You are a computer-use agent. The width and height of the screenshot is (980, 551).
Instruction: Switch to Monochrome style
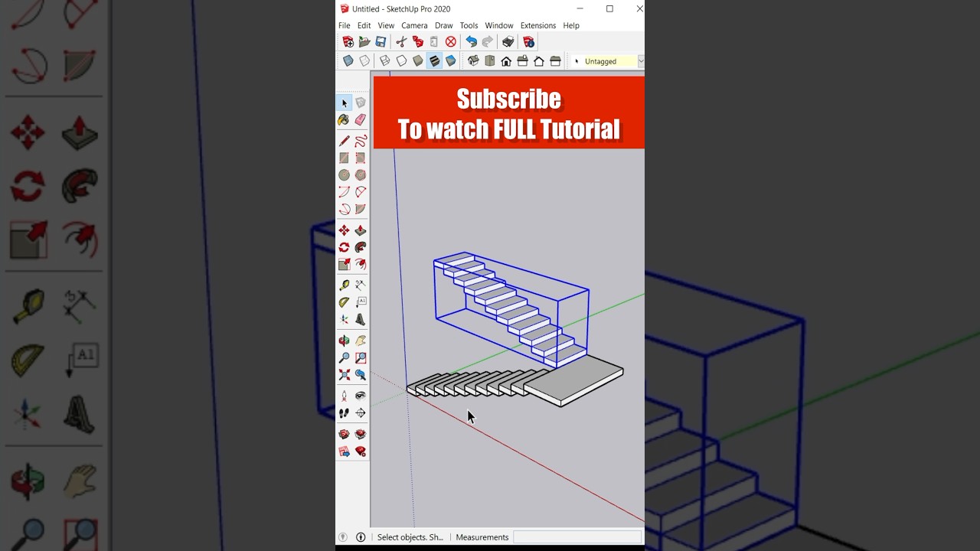point(451,61)
